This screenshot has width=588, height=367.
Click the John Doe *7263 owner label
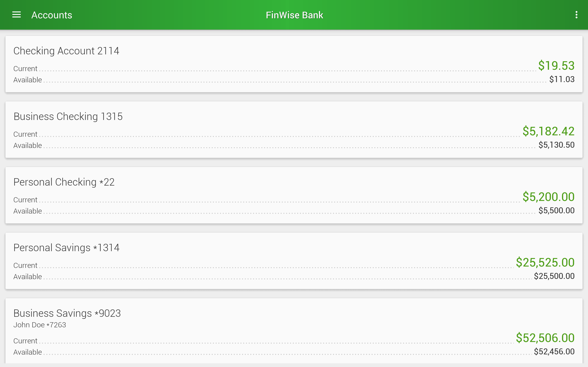40,325
